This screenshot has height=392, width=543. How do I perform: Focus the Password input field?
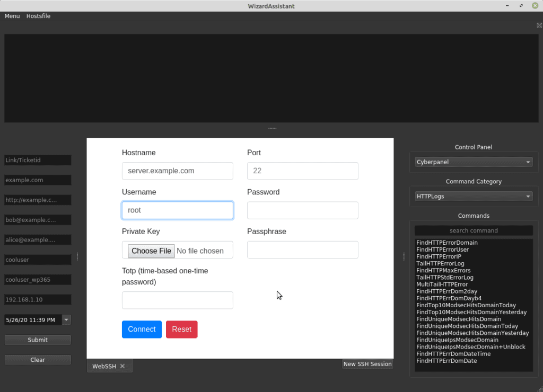point(303,210)
